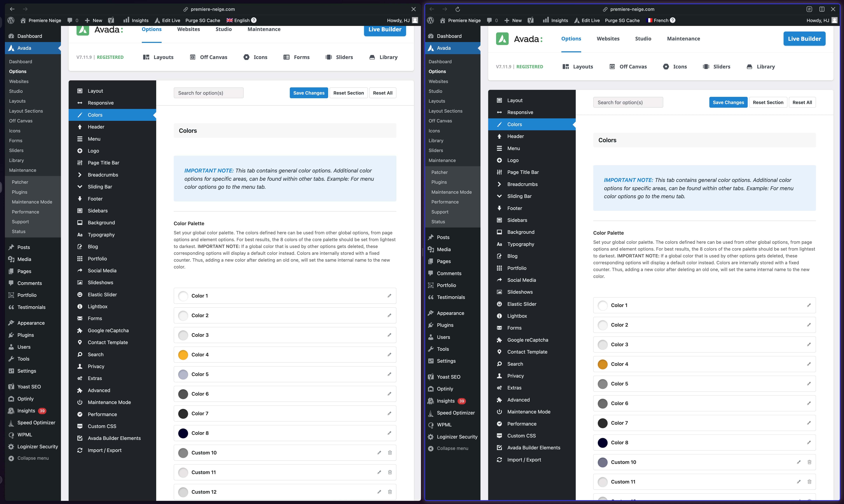Go back in left browser window
The width and height of the screenshot is (844, 504).
point(12,9)
